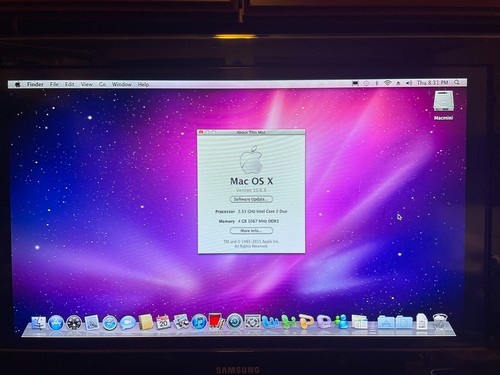
Task: Open Finder from the Dock
Action: point(38,323)
